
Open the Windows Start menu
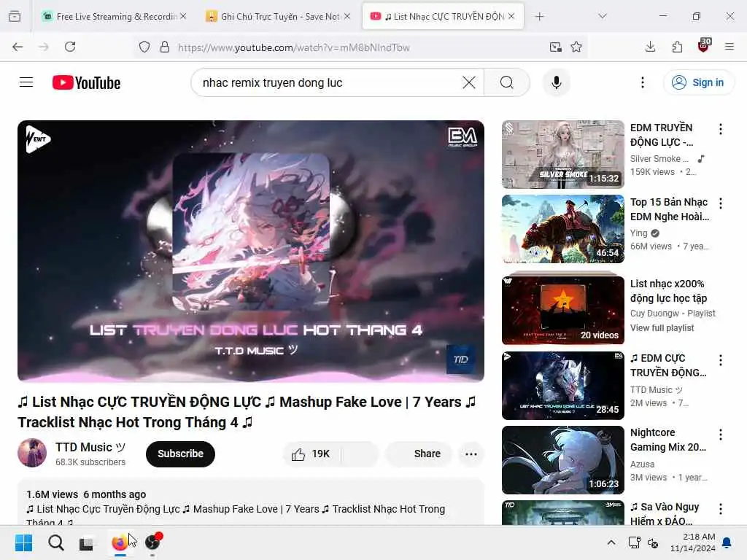coord(24,542)
